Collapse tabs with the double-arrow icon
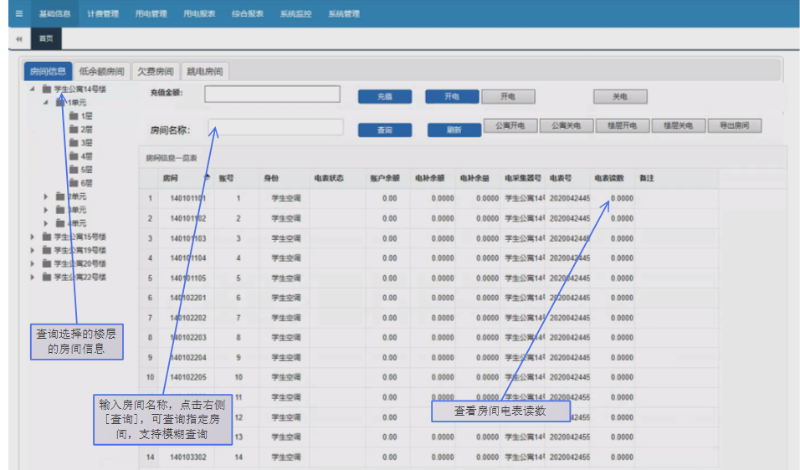Image resolution: width=800 pixels, height=470 pixels. pyautogui.click(x=18, y=39)
